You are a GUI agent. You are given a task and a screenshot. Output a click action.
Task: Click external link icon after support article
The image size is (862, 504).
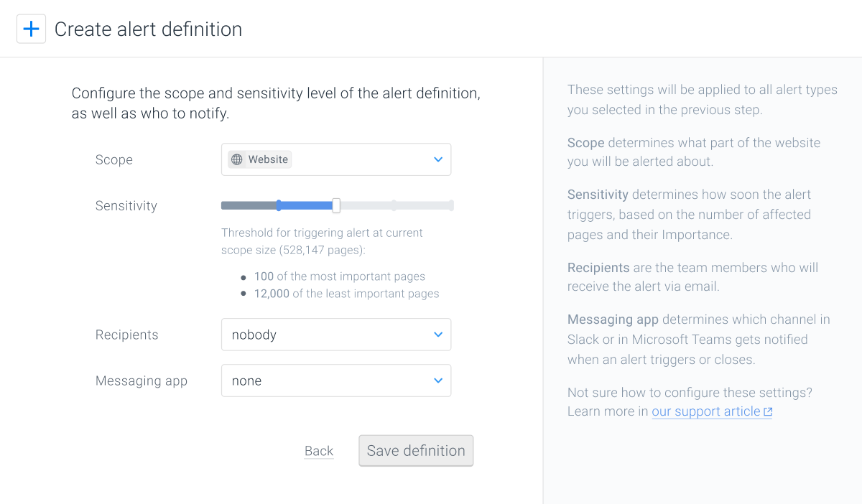point(768,412)
